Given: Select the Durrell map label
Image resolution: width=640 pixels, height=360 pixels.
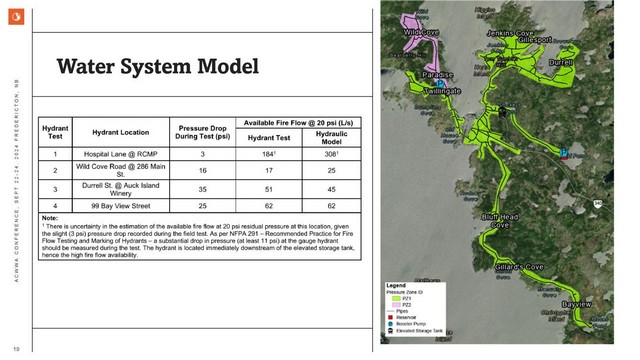Looking at the screenshot, I should coord(561,62).
